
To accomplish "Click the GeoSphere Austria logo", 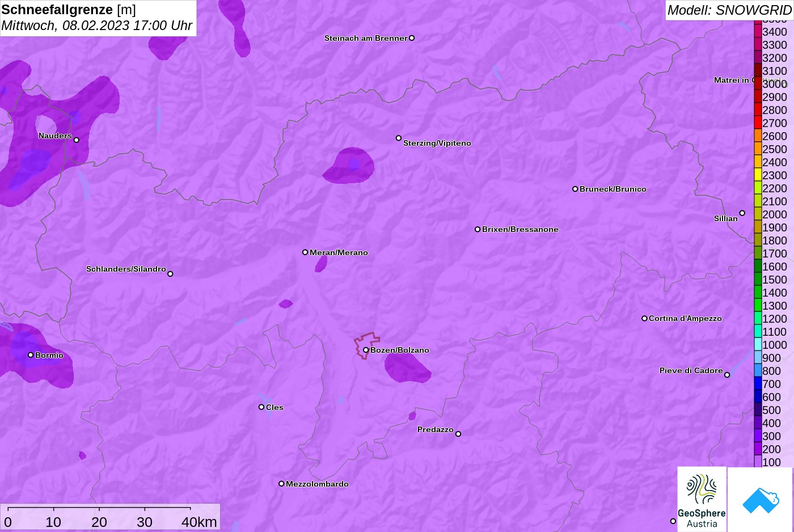I will pyautogui.click(x=702, y=499).
